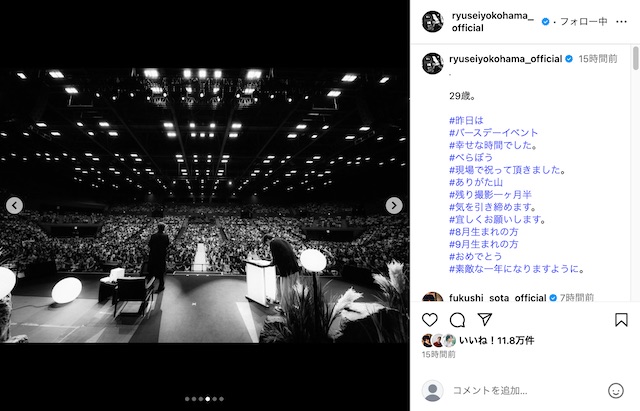Viewport: 640px width, 411px height.
Task: Open the ryuseiyokohama_official username in caption
Action: pos(505,59)
